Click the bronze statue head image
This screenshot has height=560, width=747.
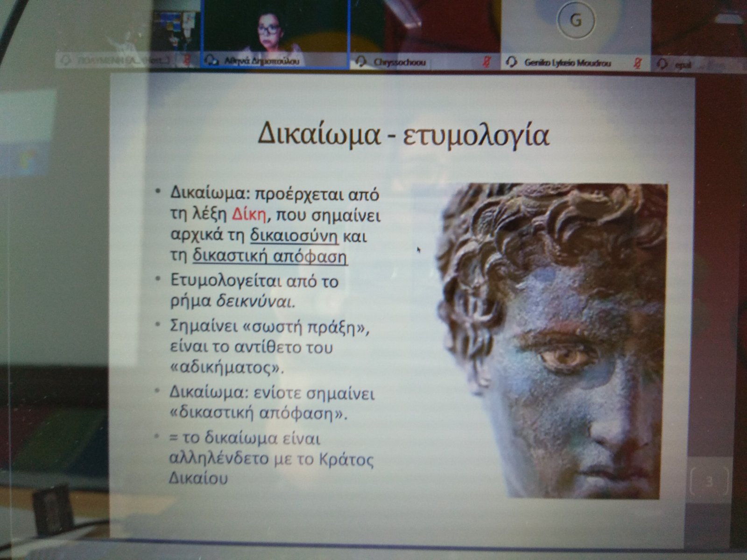tap(551, 341)
